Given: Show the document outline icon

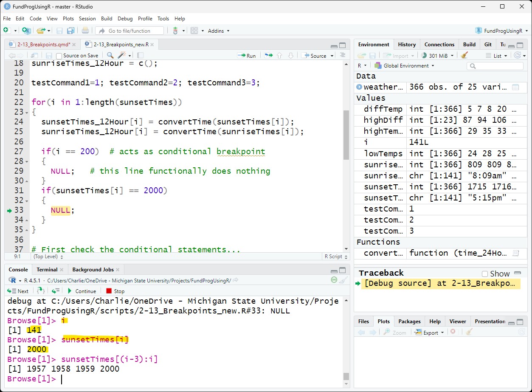Looking at the screenshot, I should (x=343, y=55).
